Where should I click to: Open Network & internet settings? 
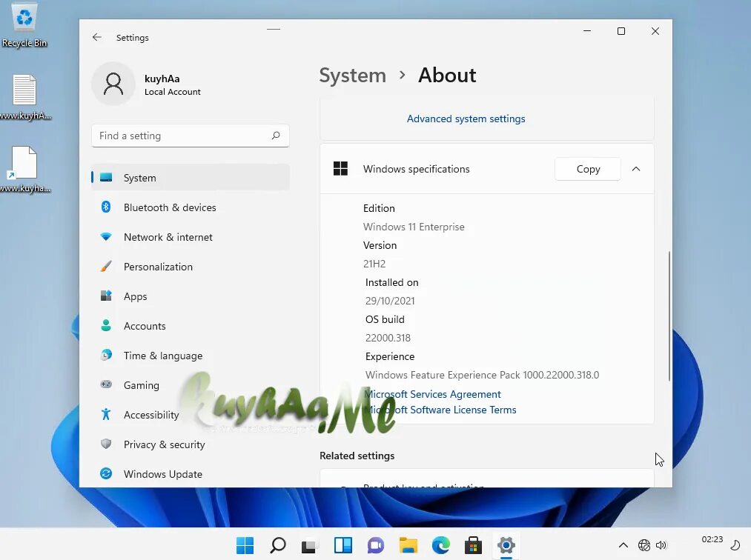tap(190, 237)
